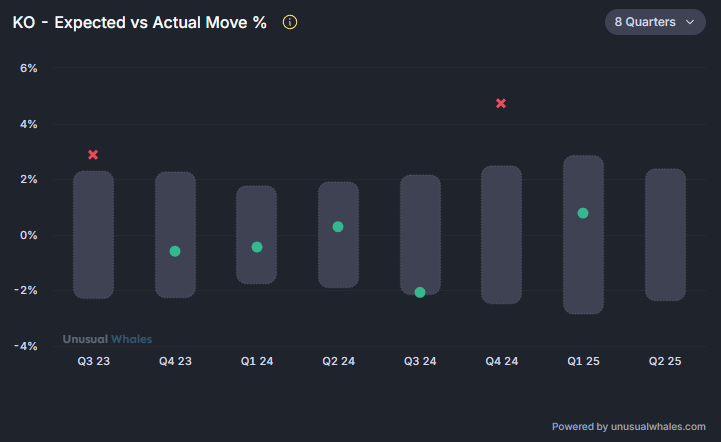Viewport: 721px width, 442px height.
Task: Click the Q4 24 axis label
Action: point(501,361)
